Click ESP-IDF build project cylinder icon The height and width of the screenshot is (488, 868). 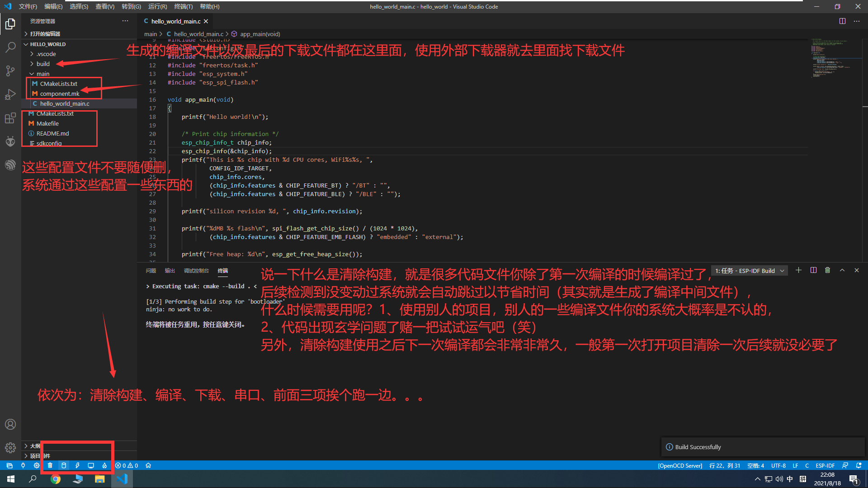[x=64, y=465]
